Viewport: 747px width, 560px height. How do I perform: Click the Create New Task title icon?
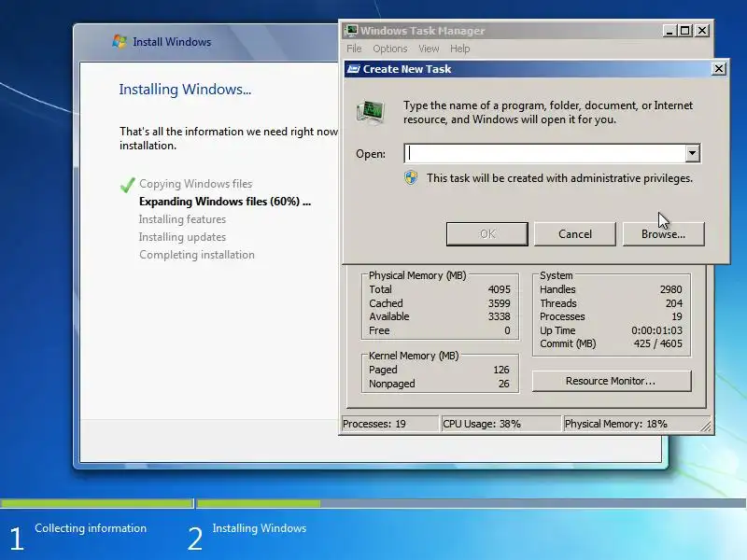point(354,69)
